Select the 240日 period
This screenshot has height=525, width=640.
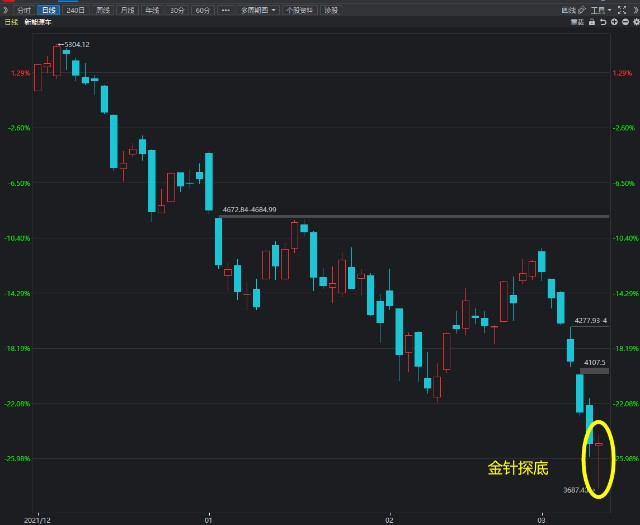pyautogui.click(x=75, y=10)
